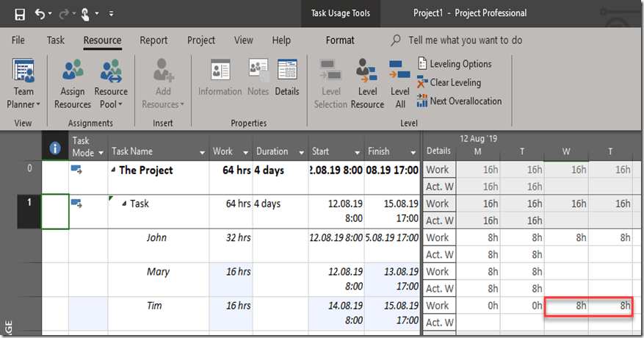The height and width of the screenshot is (338, 644).
Task: Select Tim's Wednesday 8h work cell
Action: click(x=566, y=306)
